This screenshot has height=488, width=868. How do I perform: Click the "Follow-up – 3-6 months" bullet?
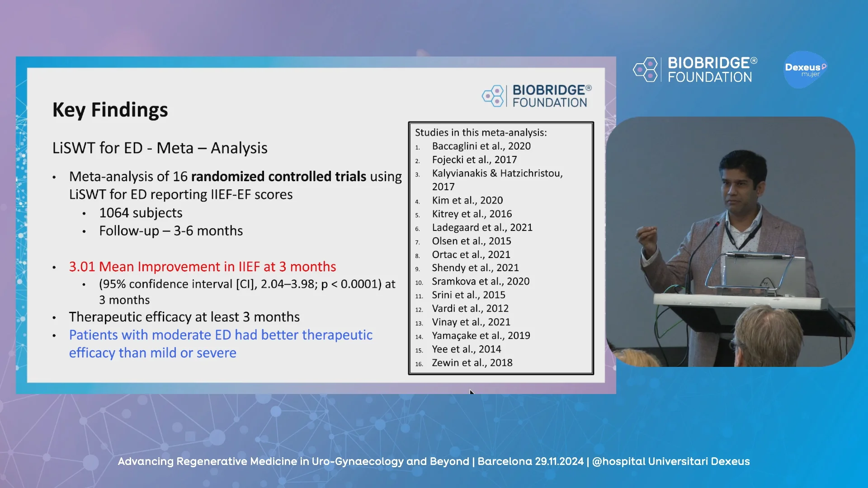pos(171,231)
